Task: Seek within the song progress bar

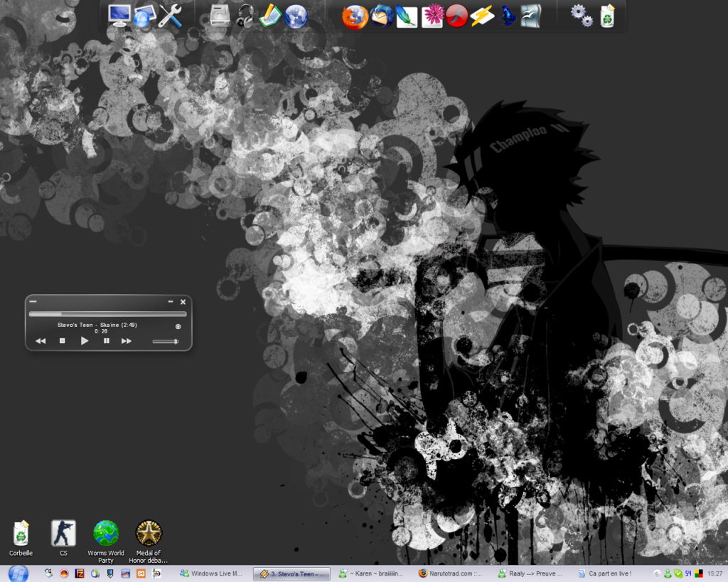Action: [x=108, y=314]
